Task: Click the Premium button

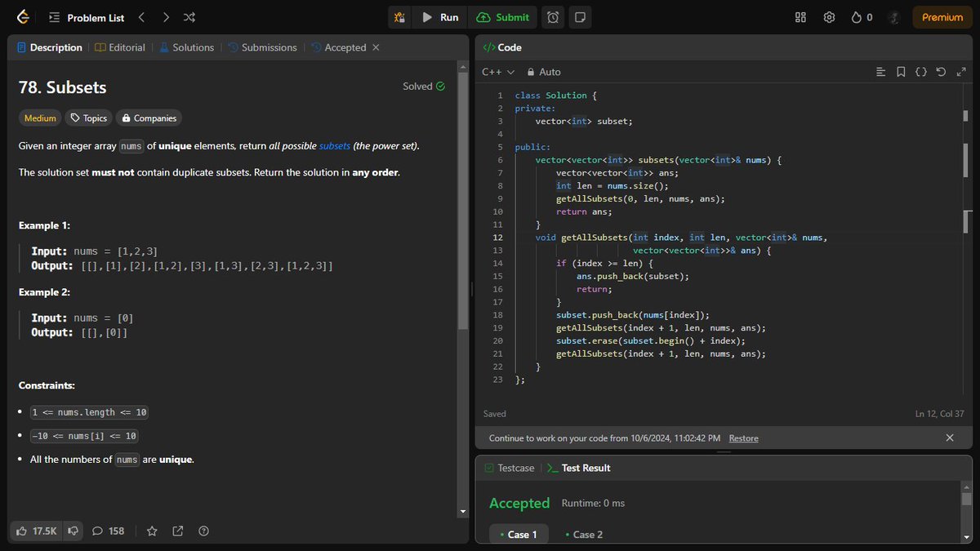Action: (x=942, y=17)
